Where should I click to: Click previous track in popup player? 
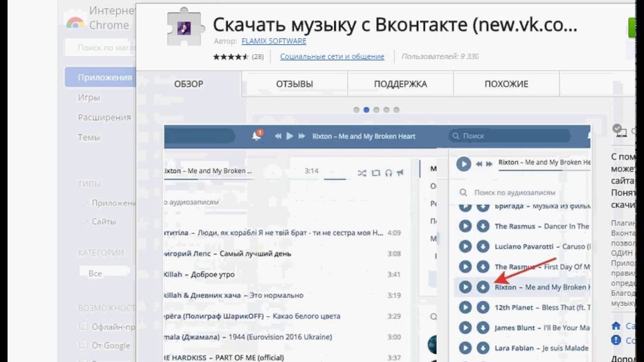pos(479,164)
